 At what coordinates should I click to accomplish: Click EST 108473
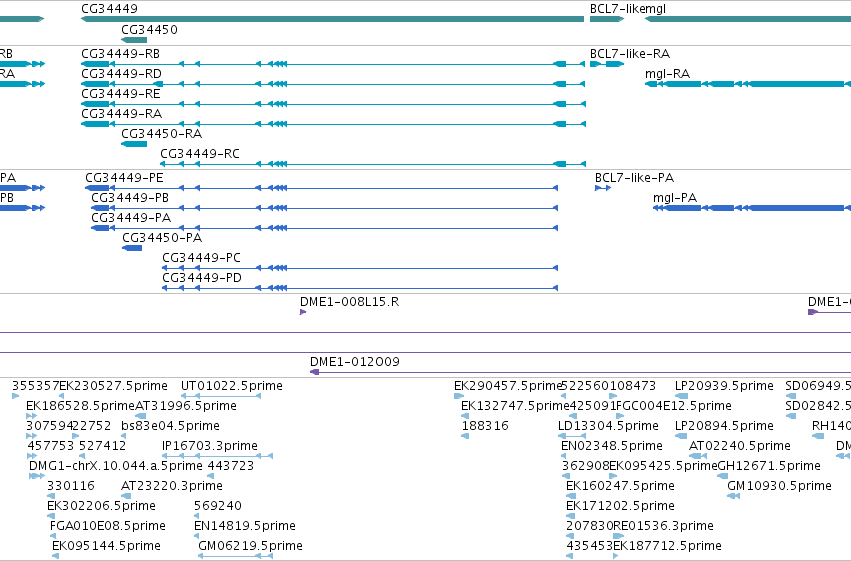pos(632,386)
